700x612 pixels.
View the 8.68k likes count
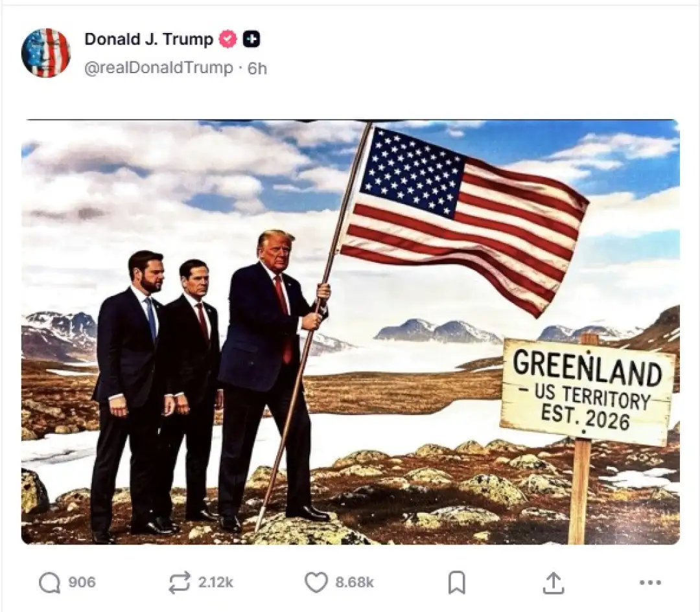pos(355,583)
